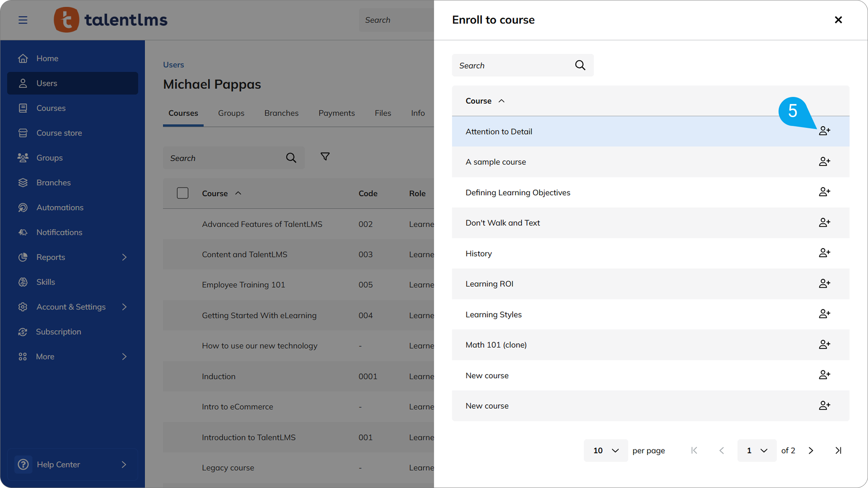
Task: Enroll in Learning ROI using its icon
Action: (x=824, y=284)
